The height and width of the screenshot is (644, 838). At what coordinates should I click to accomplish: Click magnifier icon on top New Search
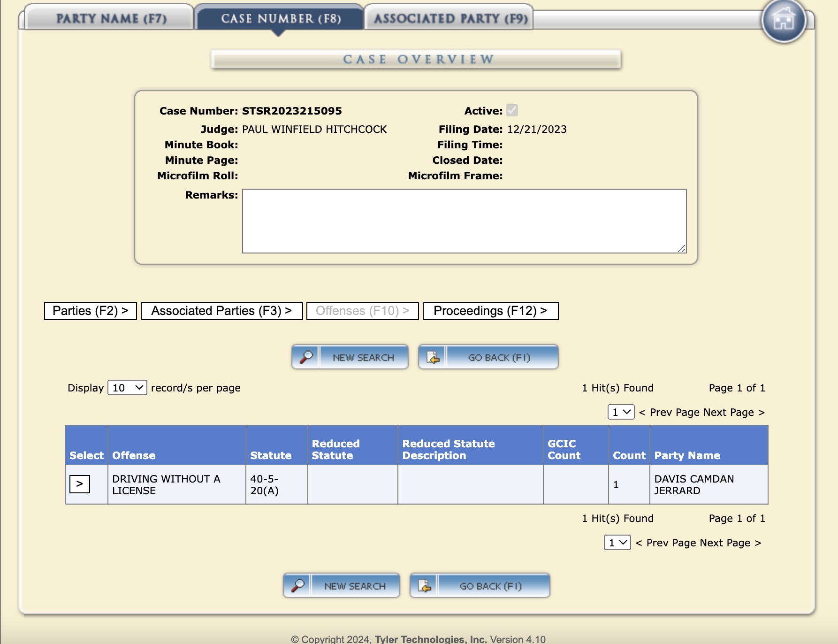point(306,357)
